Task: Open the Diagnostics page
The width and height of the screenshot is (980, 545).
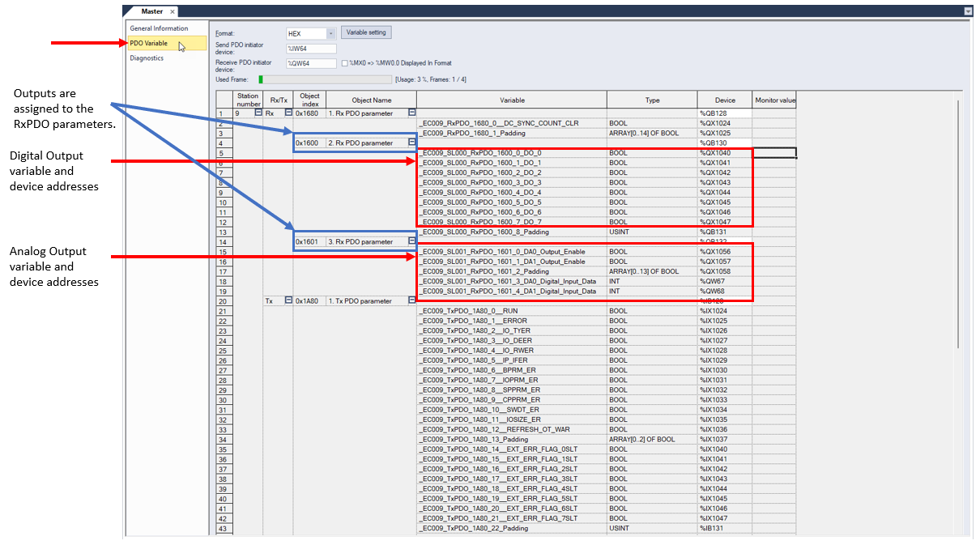Action: (147, 58)
